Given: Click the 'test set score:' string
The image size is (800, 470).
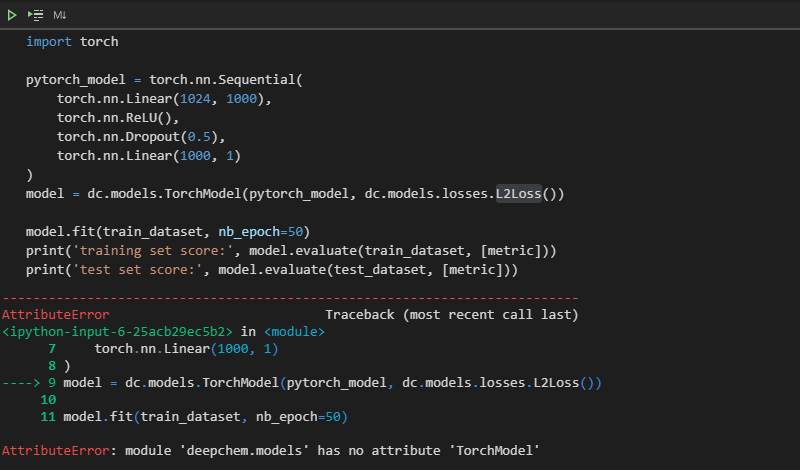Looking at the screenshot, I should 137,269.
